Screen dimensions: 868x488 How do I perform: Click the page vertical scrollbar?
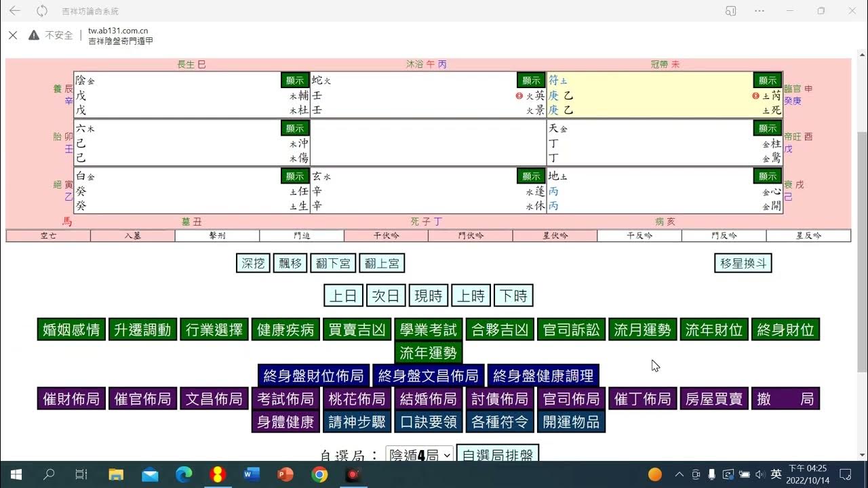pyautogui.click(x=862, y=251)
